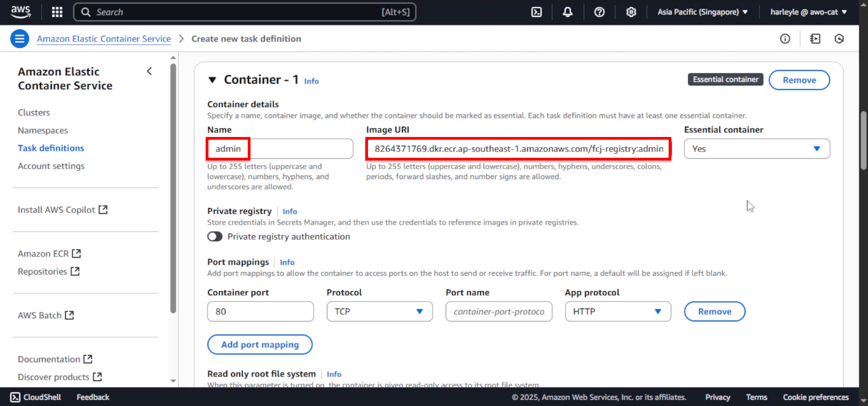Open the AWS home logo
The height and width of the screenshot is (406, 868).
pos(20,12)
